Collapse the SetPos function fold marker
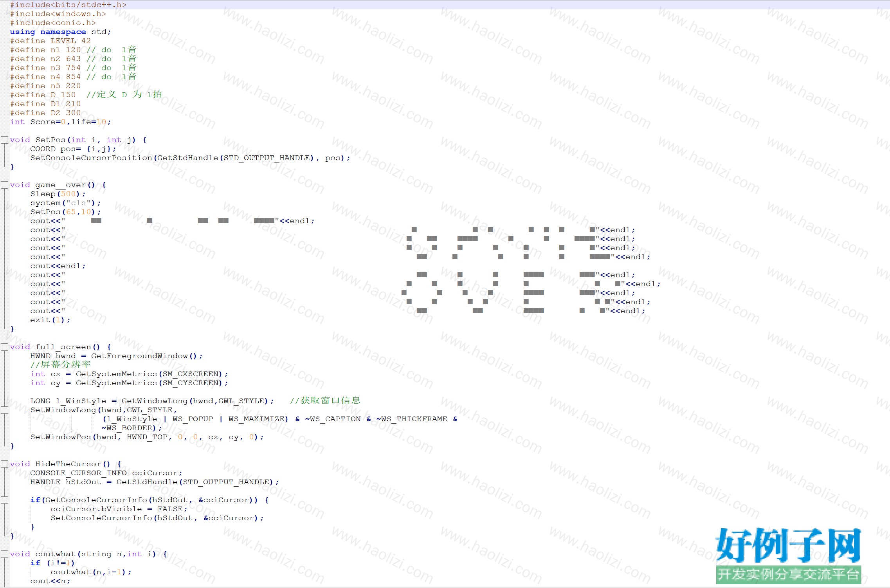890x588 pixels. tap(4, 140)
